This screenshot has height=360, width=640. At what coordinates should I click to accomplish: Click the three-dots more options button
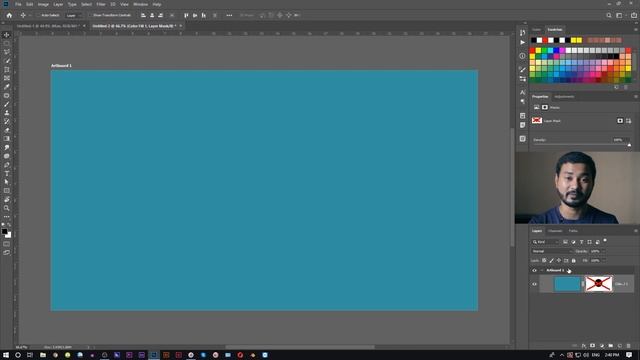point(229,15)
